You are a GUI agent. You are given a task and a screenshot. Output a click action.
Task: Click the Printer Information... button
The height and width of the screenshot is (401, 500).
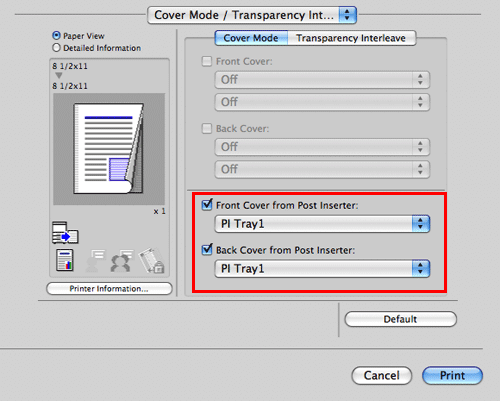pyautogui.click(x=109, y=289)
